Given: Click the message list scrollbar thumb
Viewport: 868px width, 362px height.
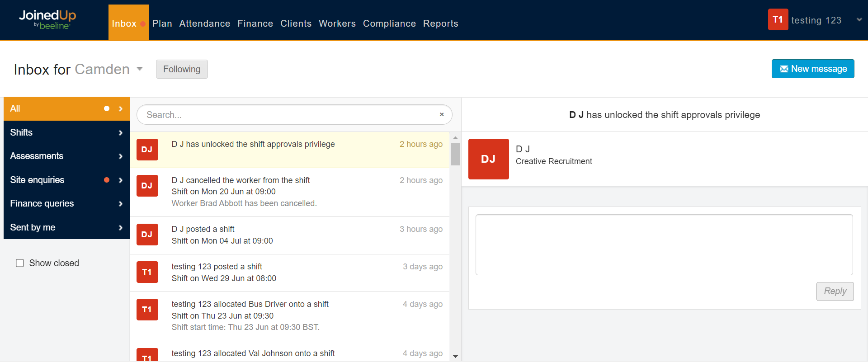Looking at the screenshot, I should (455, 154).
